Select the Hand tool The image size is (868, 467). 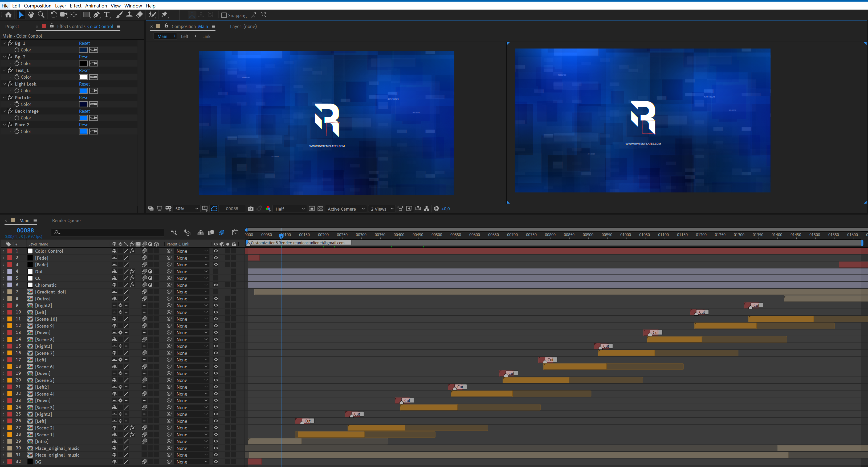point(31,14)
